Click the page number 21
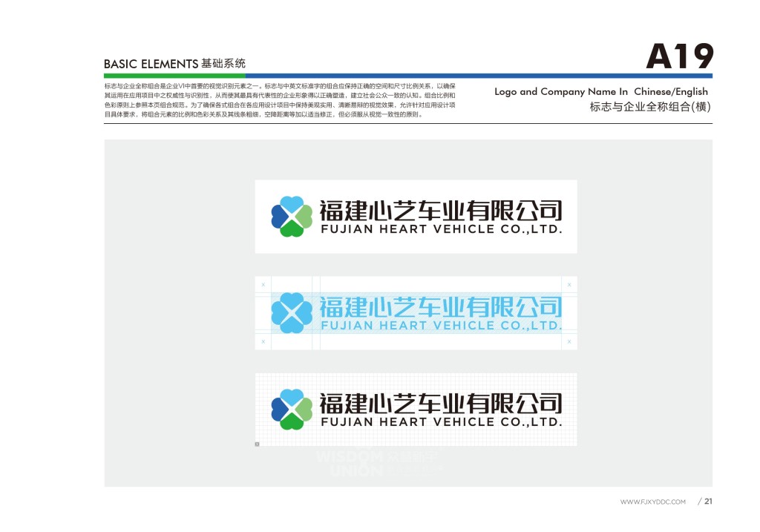Screen dimensions: 760x532 (x=709, y=502)
